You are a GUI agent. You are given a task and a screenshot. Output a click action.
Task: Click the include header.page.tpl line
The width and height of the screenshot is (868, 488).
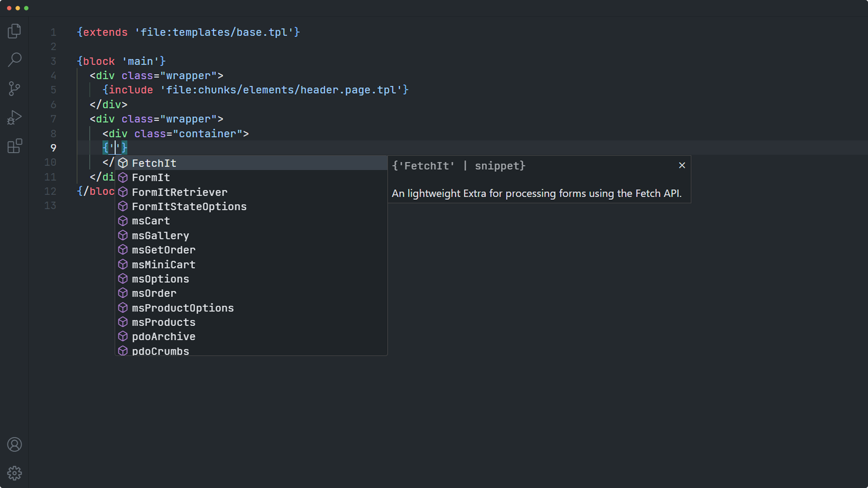click(x=255, y=90)
